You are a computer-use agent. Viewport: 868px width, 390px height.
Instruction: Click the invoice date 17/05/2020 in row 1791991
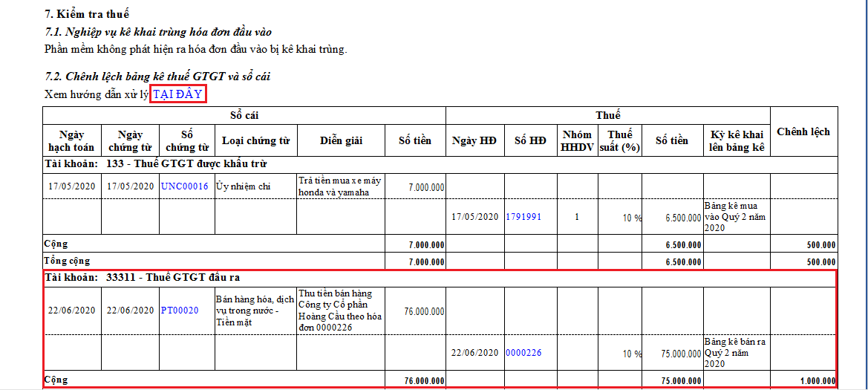474,217
